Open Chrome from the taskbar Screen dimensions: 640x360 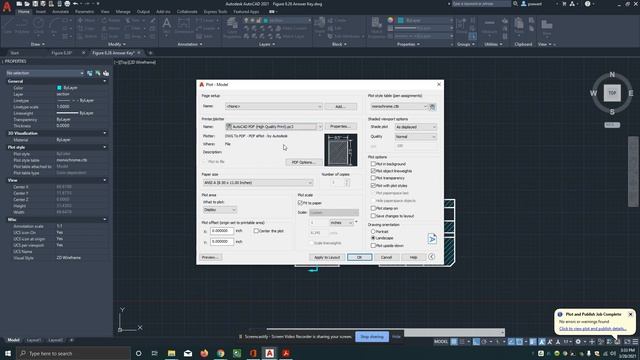pos(220,353)
